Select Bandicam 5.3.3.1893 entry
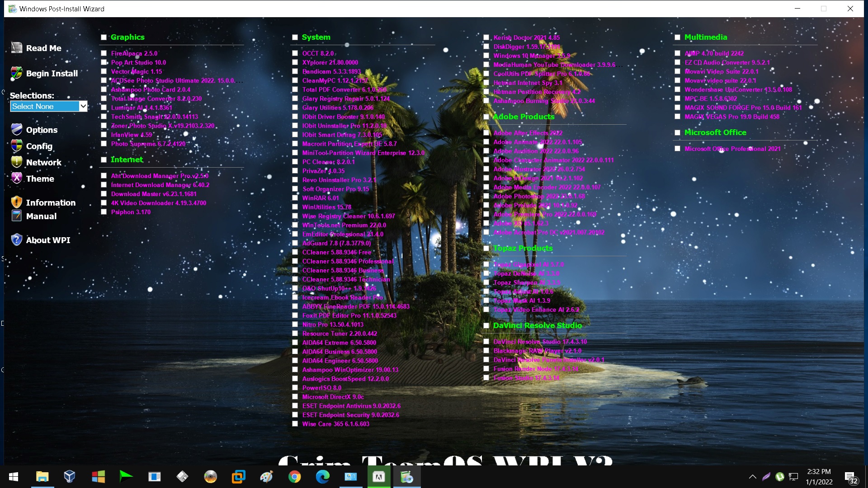This screenshot has height=488, width=868. pyautogui.click(x=331, y=71)
